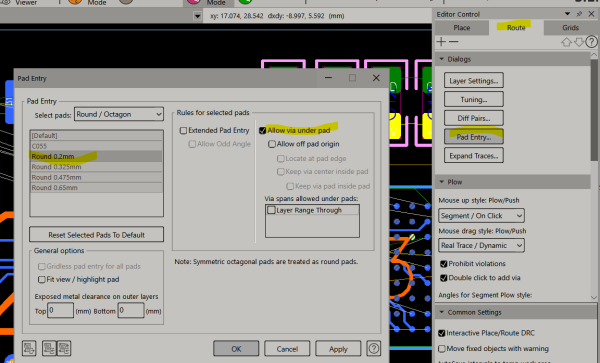Check the Layer Range Through span

pyautogui.click(x=271, y=210)
